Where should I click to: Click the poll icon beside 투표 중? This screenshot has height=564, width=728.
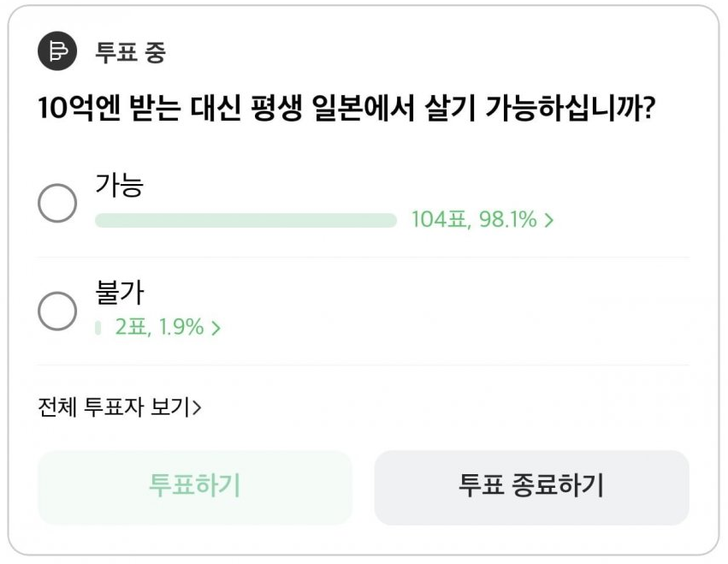pos(57,52)
